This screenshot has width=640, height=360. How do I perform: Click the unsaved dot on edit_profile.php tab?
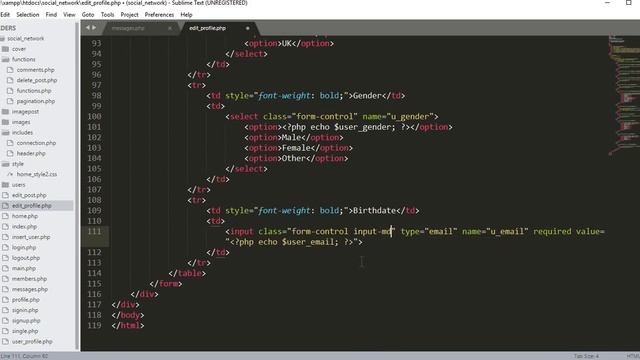point(247,28)
